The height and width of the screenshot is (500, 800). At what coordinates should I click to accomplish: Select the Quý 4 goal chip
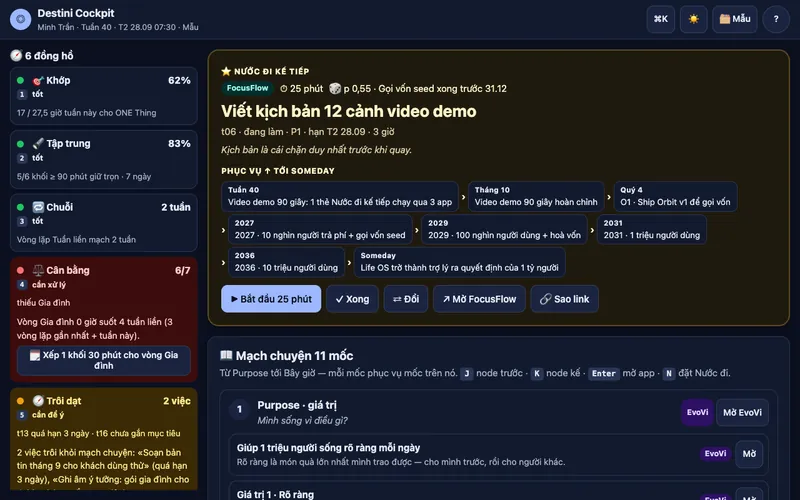tap(675, 196)
